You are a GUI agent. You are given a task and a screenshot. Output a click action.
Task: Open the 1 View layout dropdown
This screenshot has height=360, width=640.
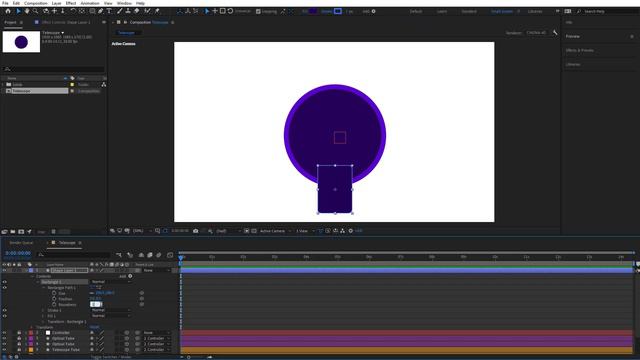click(x=305, y=231)
